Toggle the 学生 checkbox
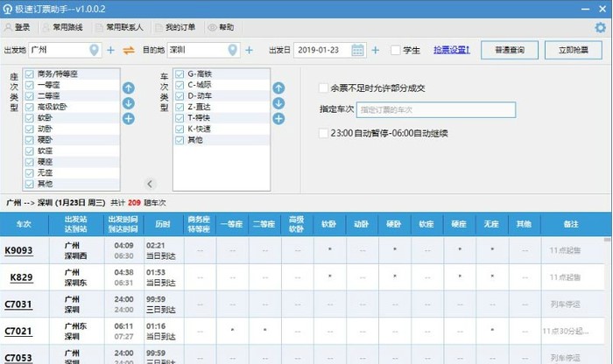The image size is (613, 364). point(395,51)
